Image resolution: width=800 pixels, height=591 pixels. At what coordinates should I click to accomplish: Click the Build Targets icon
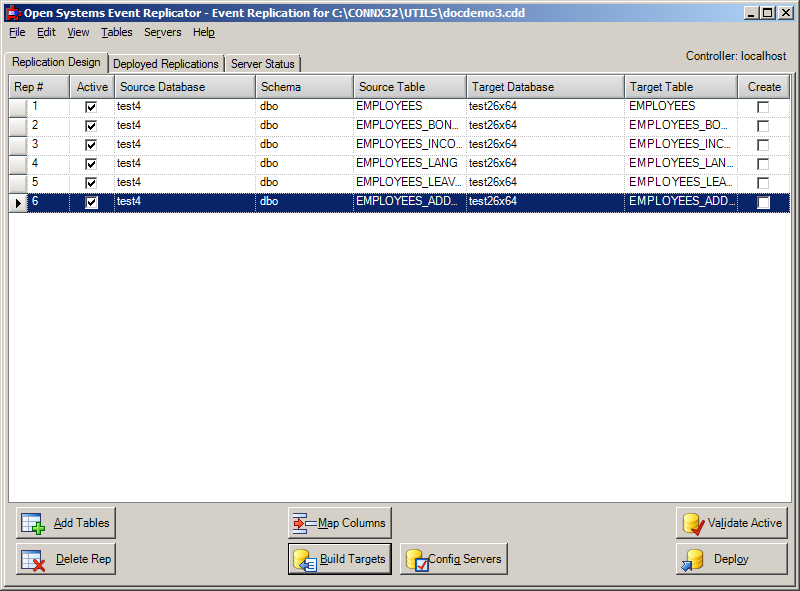(303, 559)
